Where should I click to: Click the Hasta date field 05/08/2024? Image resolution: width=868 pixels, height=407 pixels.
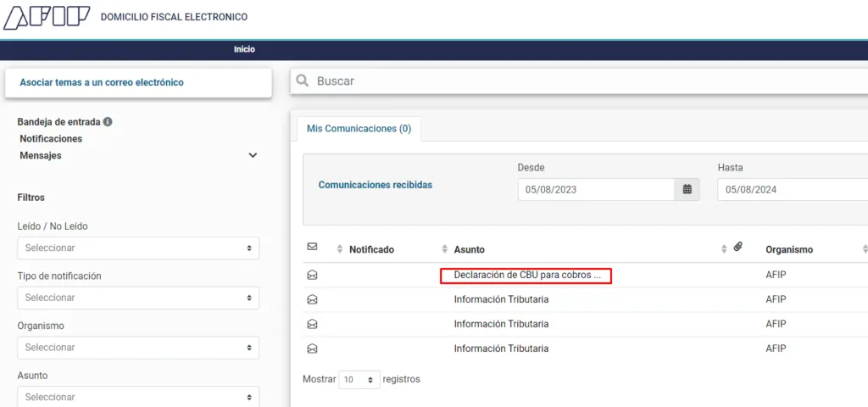point(793,189)
